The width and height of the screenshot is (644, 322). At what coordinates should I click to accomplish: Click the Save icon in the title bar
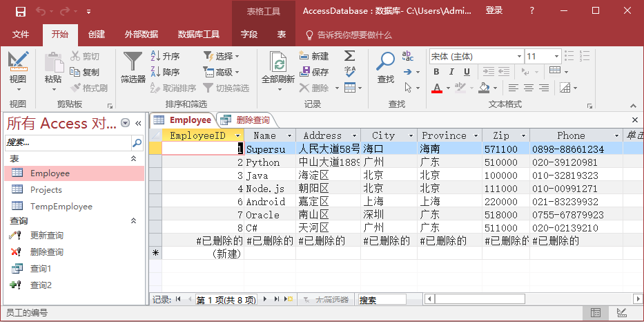(20, 11)
